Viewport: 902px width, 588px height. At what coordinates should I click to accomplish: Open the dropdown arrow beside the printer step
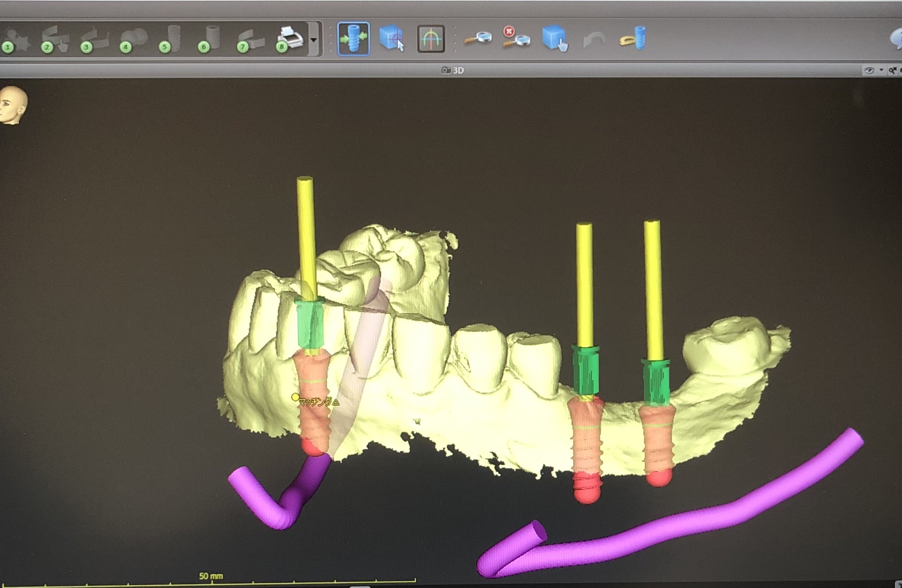tap(314, 40)
